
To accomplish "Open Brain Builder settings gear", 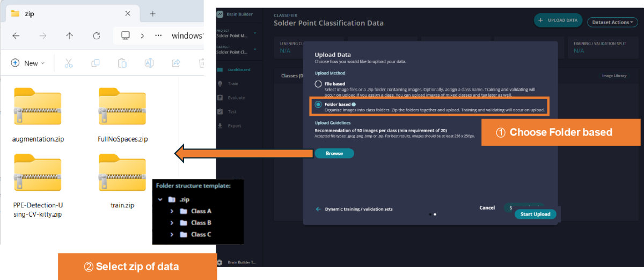I will pos(220,262).
